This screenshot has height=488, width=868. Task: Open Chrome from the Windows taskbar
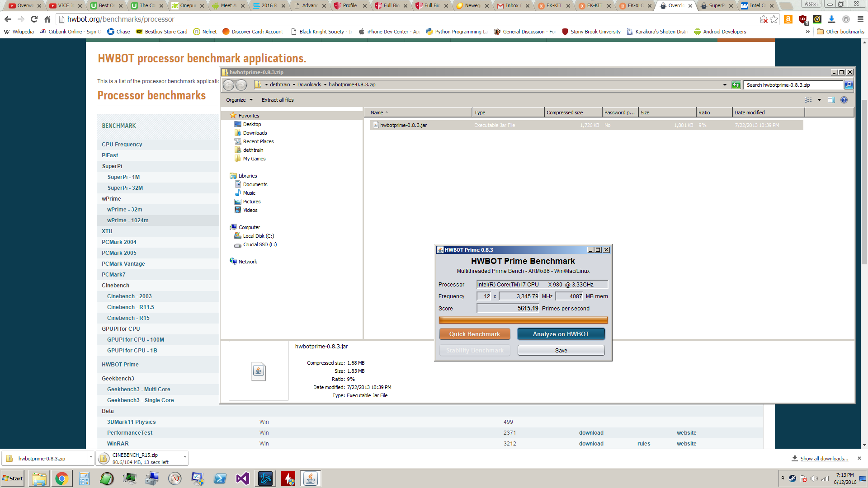61,479
